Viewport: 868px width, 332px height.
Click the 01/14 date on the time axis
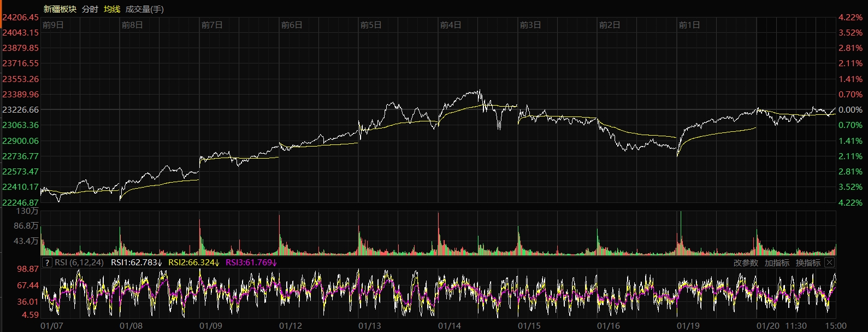click(x=449, y=326)
